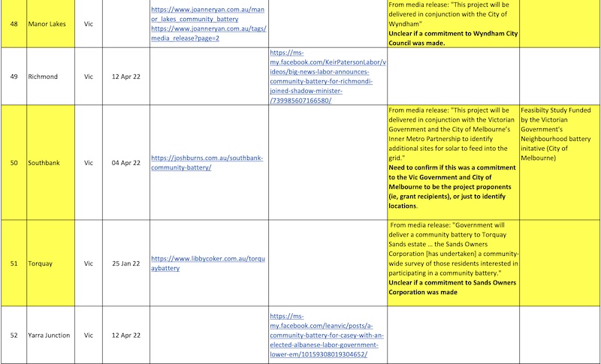Select the Richmond location cell
Screen dimensions: 601x364
(42, 77)
